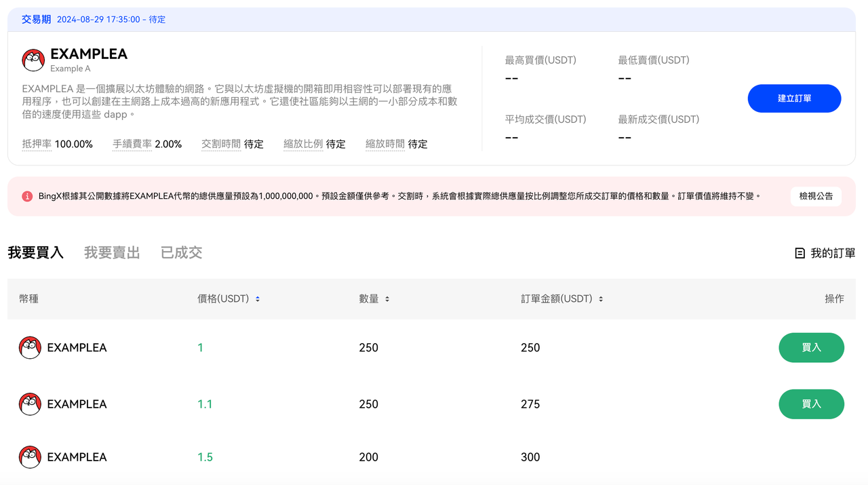The height and width of the screenshot is (485, 868).
Task: Click the 抵押率 label for details
Action: pyautogui.click(x=37, y=144)
